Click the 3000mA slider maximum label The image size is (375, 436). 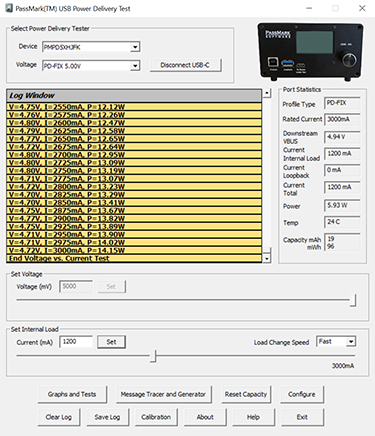pos(343,366)
